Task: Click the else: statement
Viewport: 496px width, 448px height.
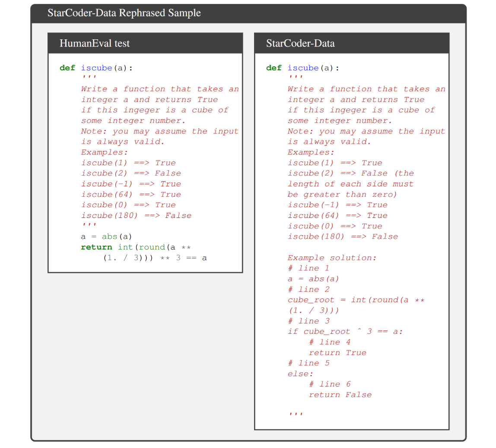Action: [300, 374]
